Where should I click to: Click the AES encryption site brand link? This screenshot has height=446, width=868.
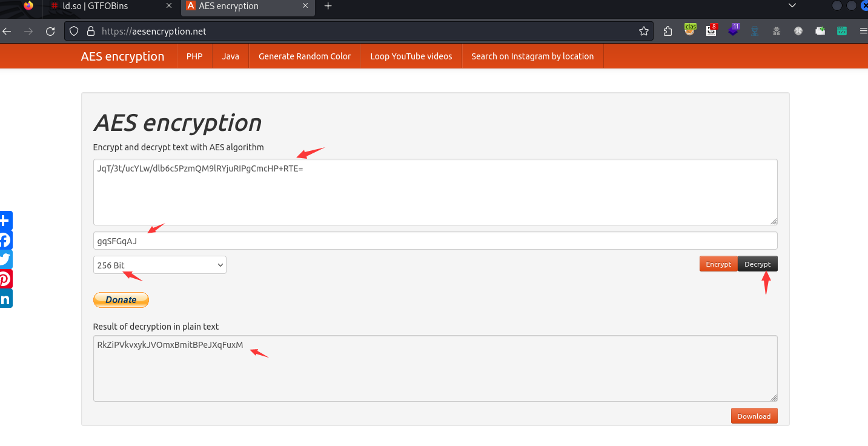[123, 56]
